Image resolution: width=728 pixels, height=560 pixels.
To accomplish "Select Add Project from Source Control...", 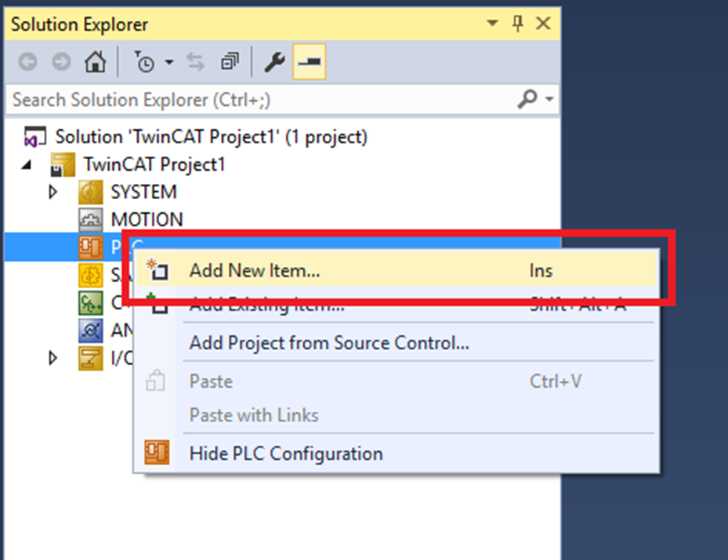I will point(329,342).
